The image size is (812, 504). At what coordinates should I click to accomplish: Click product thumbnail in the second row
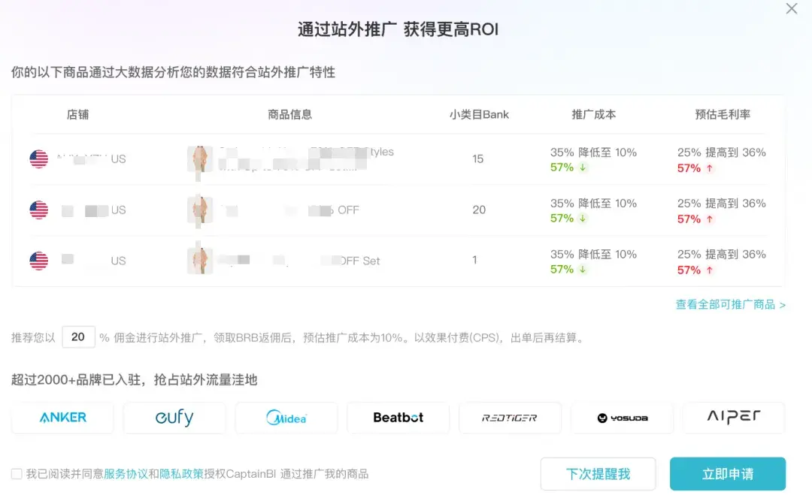click(x=199, y=210)
